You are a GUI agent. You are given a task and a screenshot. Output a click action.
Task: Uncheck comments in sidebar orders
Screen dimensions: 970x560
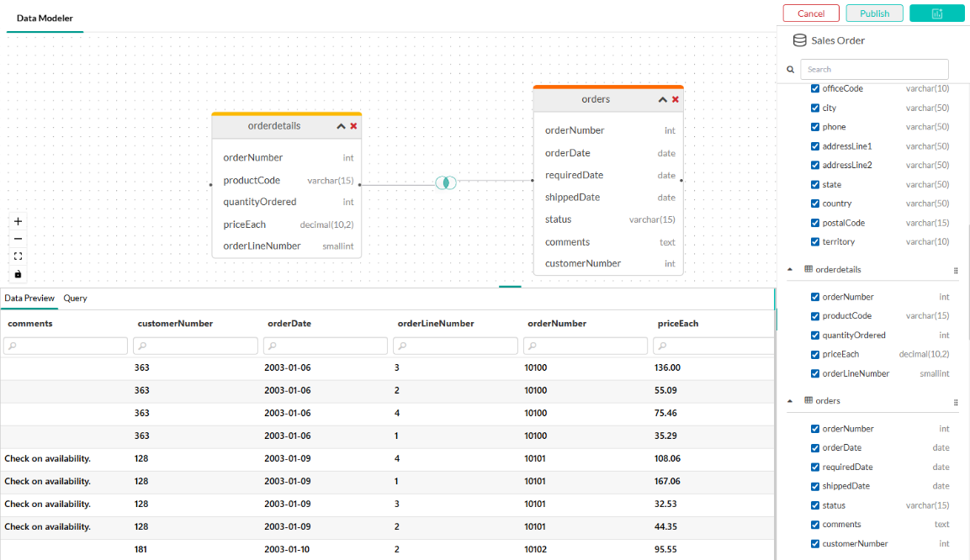(814, 524)
